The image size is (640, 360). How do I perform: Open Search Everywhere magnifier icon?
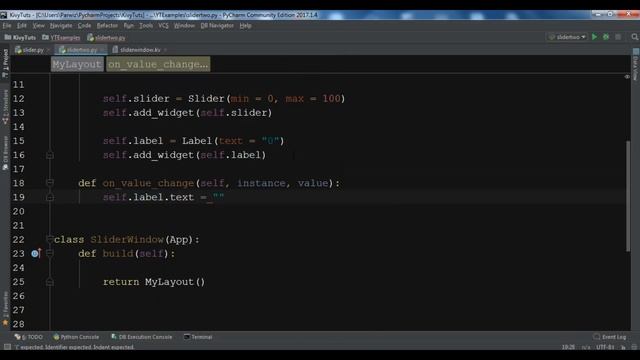pos(635,37)
